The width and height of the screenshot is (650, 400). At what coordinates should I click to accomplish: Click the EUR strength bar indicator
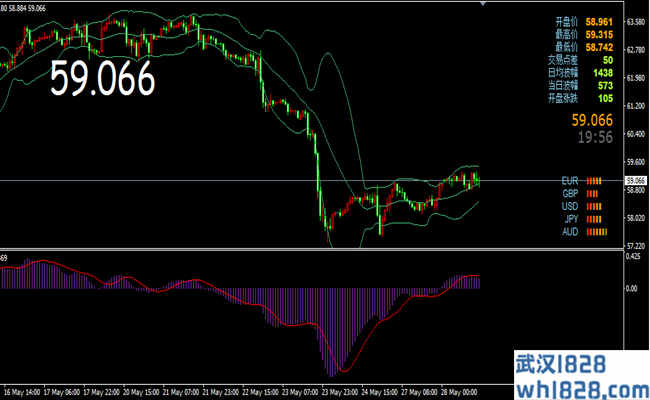(594, 181)
